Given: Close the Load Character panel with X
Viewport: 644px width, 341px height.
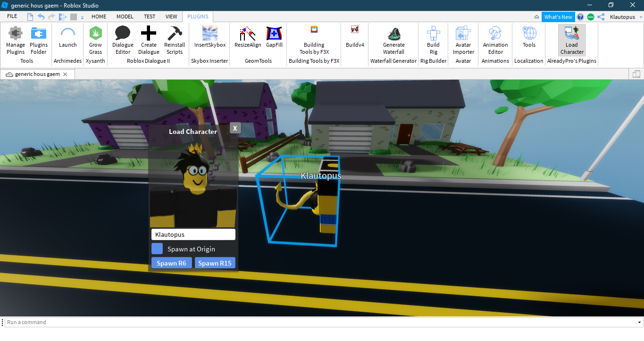Looking at the screenshot, I should pyautogui.click(x=235, y=128).
